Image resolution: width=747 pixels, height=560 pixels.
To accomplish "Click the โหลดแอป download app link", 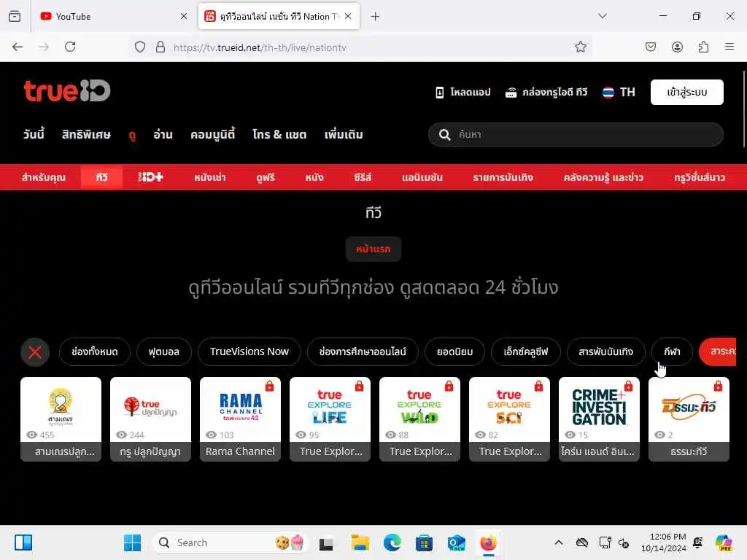I will (463, 92).
